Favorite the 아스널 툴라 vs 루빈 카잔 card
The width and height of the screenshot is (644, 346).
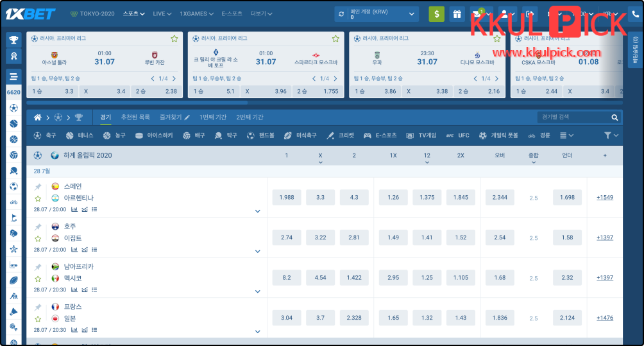click(174, 39)
